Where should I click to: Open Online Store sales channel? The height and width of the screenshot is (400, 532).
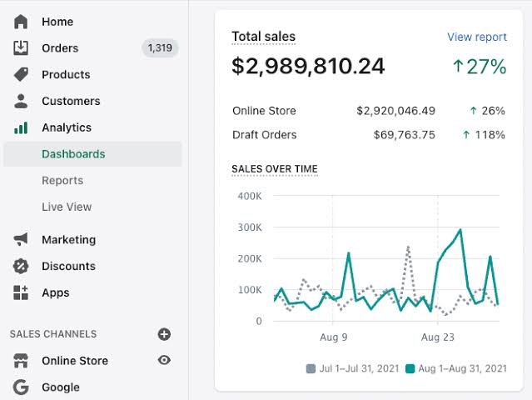(75, 361)
